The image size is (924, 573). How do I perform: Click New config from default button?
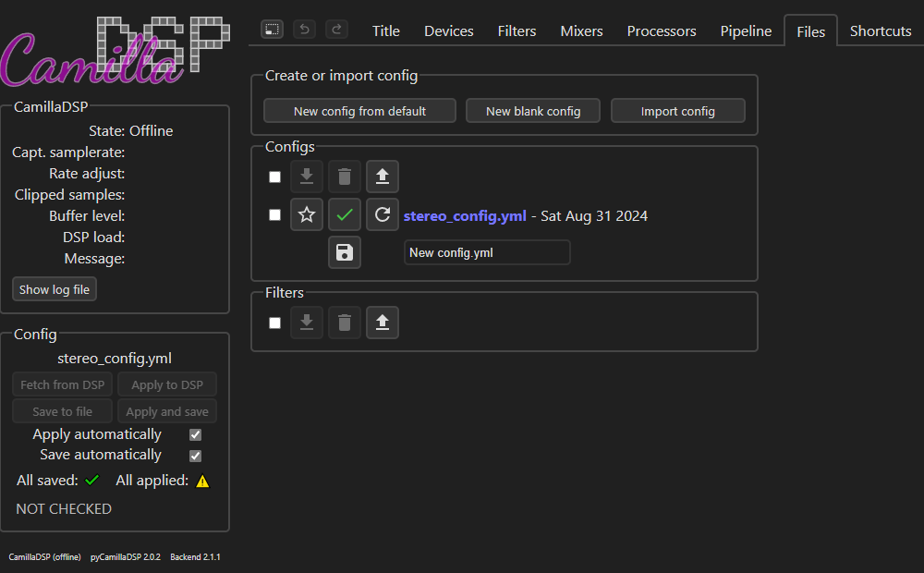(x=359, y=111)
